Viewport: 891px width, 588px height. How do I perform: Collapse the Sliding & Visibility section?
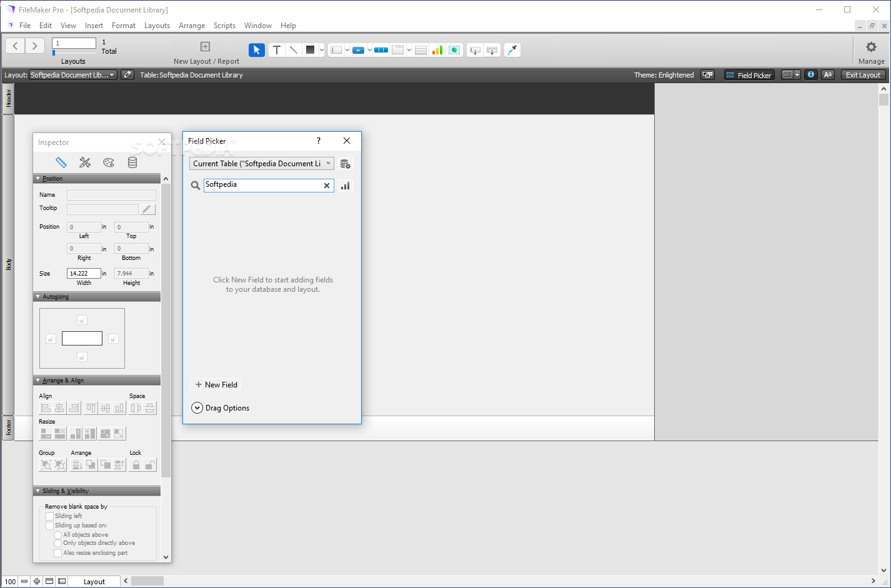[38, 491]
